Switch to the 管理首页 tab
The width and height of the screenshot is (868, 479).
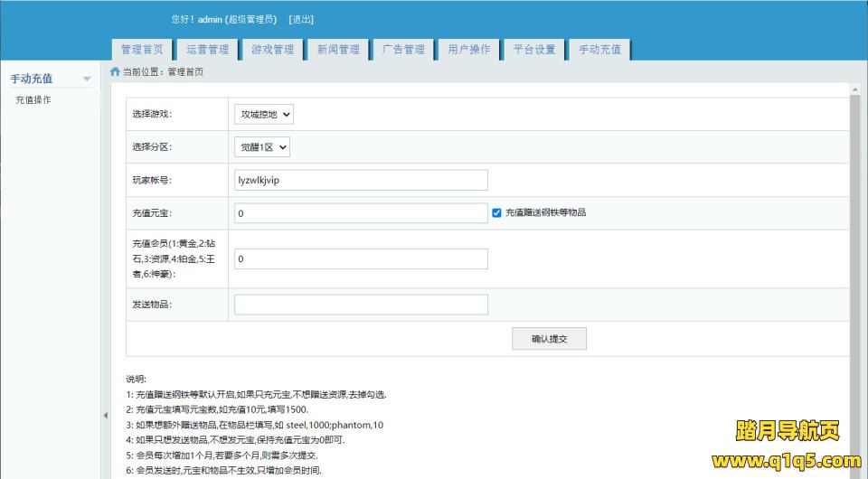142,50
